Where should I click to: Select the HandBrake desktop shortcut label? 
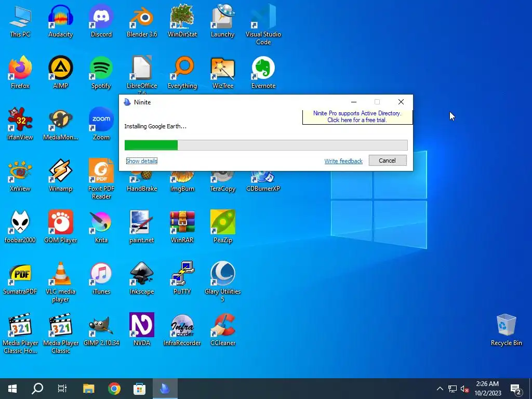(142, 189)
